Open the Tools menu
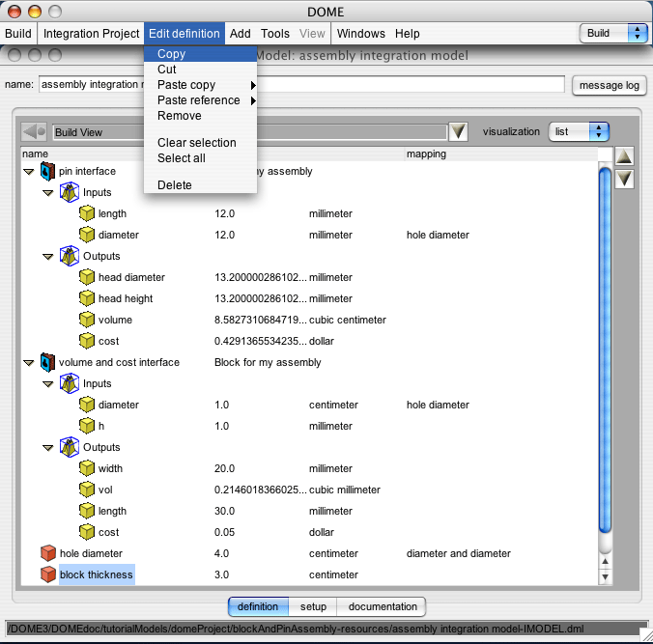This screenshot has width=653, height=644. tap(275, 33)
